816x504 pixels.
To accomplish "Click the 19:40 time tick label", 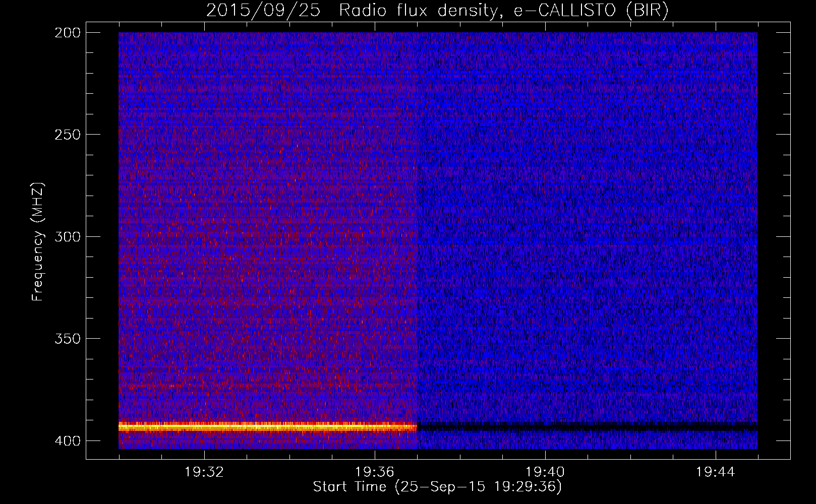I will 545,472.
